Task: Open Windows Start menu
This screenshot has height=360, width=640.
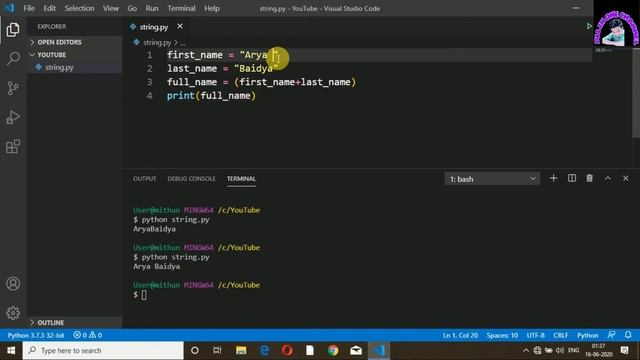Action: (x=11, y=351)
